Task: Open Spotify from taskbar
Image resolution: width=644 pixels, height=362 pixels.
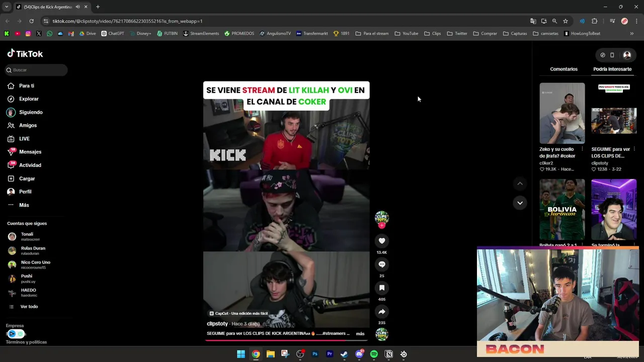Action: click(x=374, y=354)
